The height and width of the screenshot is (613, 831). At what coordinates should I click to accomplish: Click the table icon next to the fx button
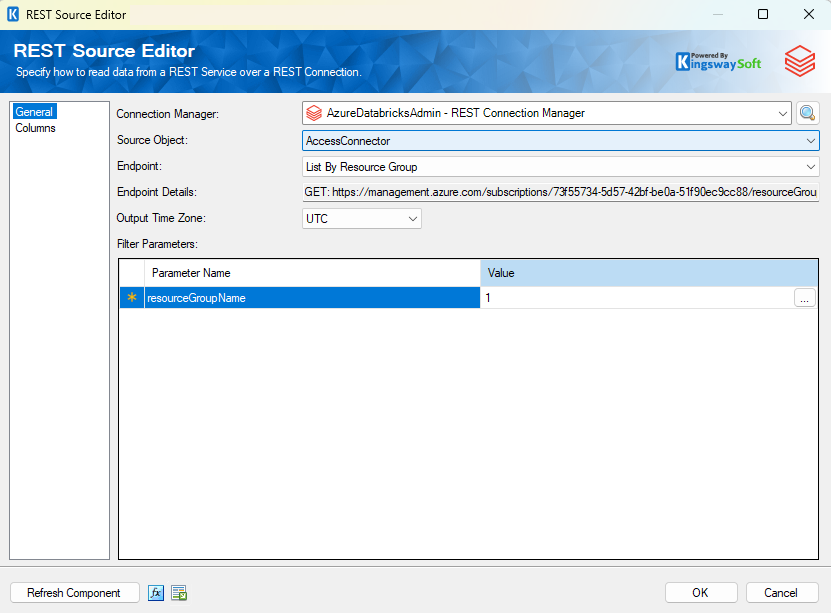coord(179,593)
